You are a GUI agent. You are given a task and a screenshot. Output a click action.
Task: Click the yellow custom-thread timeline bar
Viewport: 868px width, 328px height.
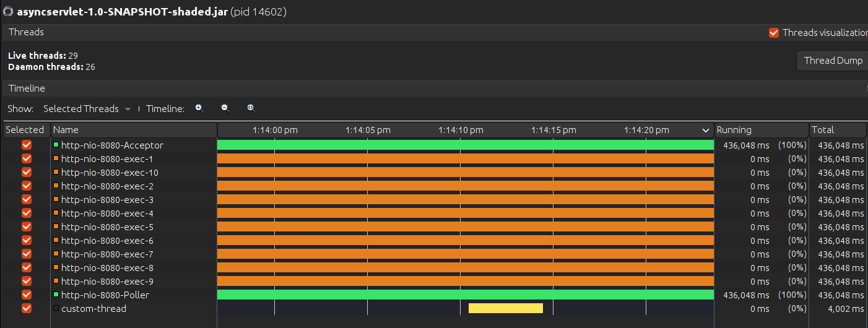[505, 308]
